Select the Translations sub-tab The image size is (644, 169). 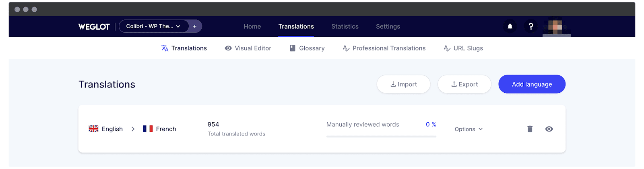[184, 48]
